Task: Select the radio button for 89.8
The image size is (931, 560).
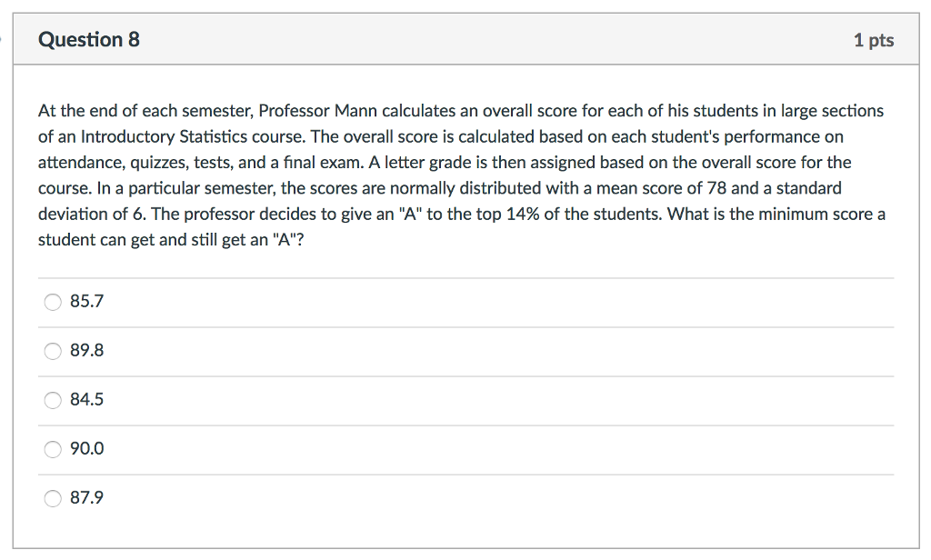Action: (x=52, y=351)
